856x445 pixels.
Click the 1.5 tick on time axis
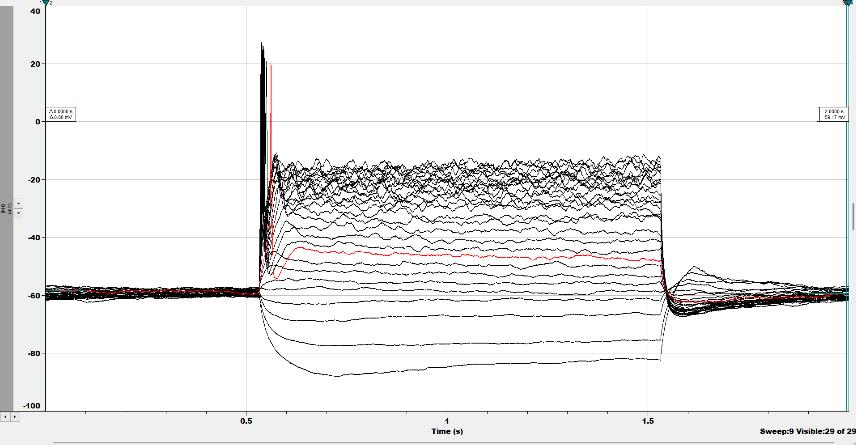[x=648, y=421]
